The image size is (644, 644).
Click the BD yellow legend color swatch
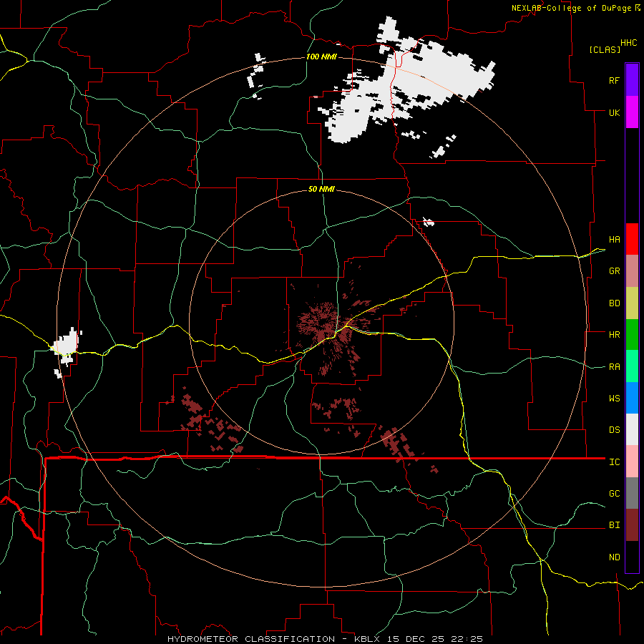(x=632, y=303)
